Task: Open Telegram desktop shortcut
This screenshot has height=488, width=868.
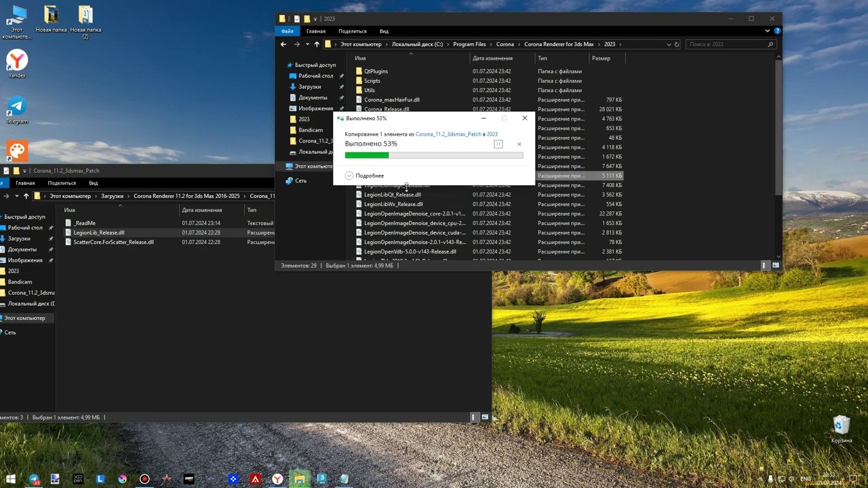Action: pyautogui.click(x=17, y=110)
